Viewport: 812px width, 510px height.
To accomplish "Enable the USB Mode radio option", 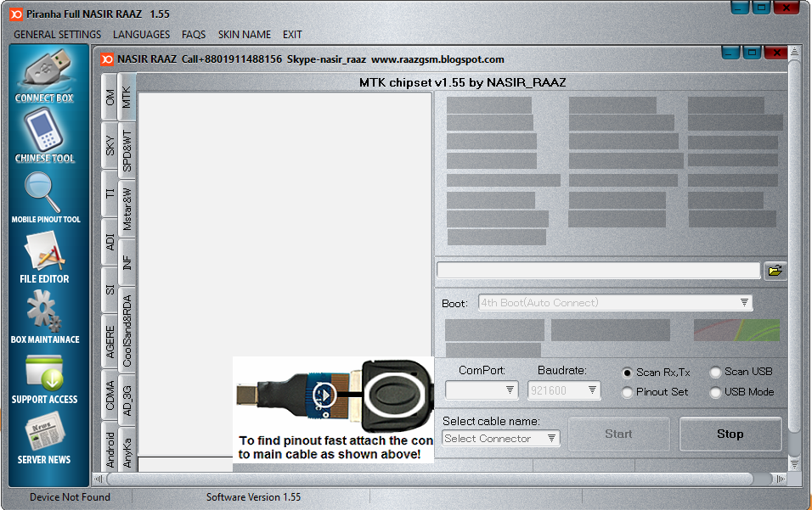I will [x=715, y=392].
